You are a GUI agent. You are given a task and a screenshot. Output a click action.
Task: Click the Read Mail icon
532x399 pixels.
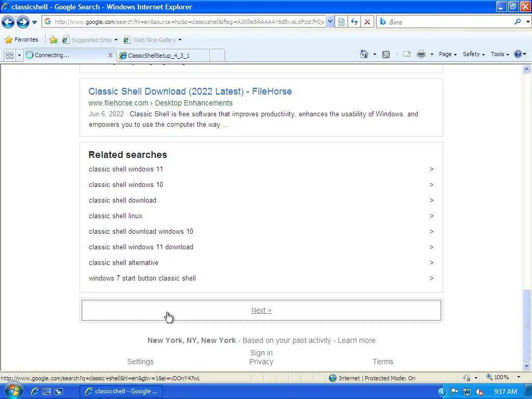[x=406, y=54]
